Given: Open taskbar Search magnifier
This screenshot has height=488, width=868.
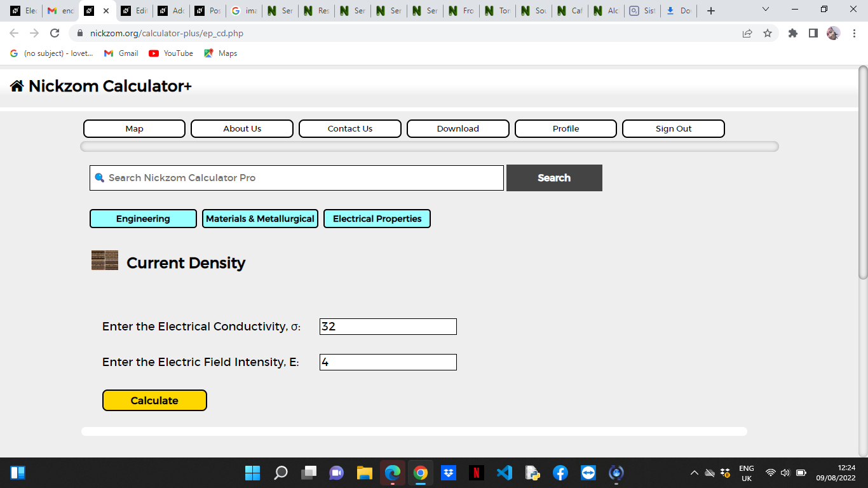Looking at the screenshot, I should (280, 473).
